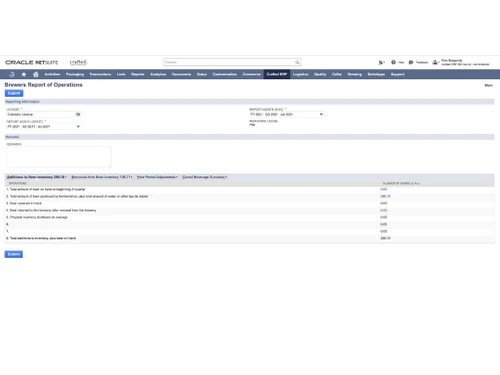500x375 pixels.
Task: Expand the Report Month (End) dropdown
Action: pyautogui.click(x=321, y=114)
